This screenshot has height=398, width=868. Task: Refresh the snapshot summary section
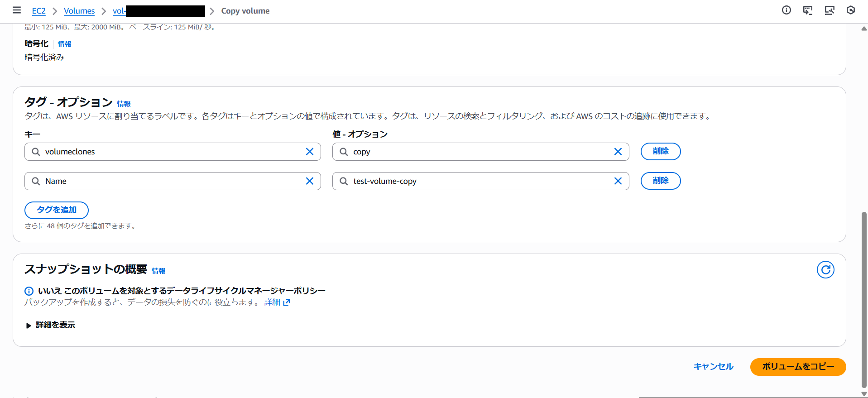825,270
